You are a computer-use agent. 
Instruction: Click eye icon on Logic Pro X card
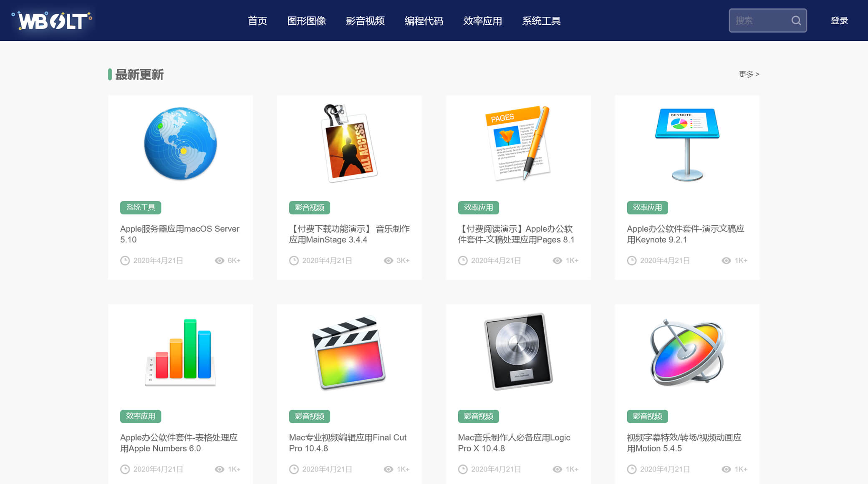558,469
